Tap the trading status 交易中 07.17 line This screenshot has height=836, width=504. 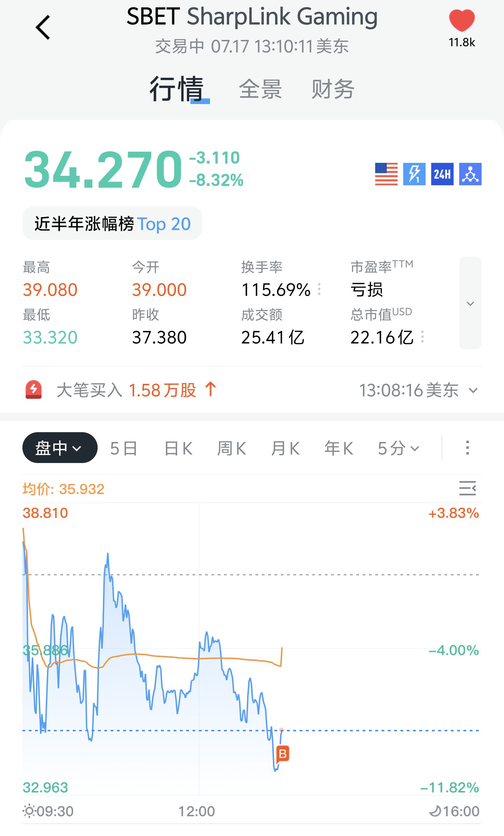click(252, 46)
